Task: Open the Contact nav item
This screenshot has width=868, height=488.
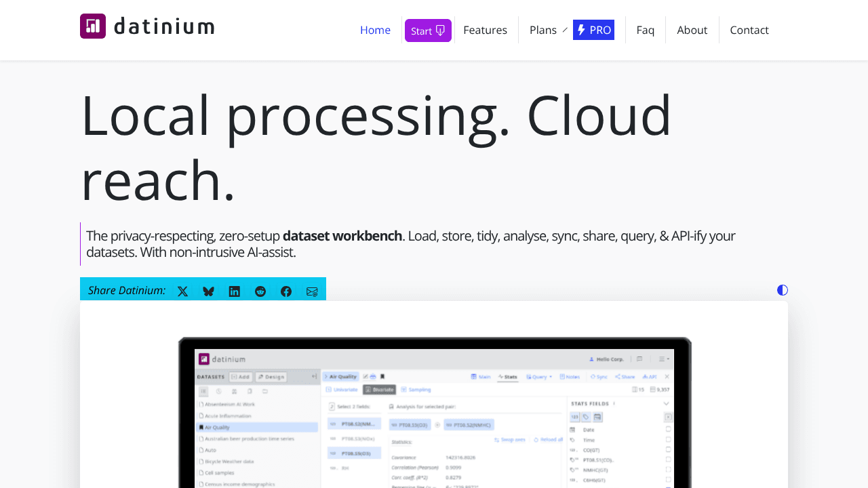Action: click(749, 30)
